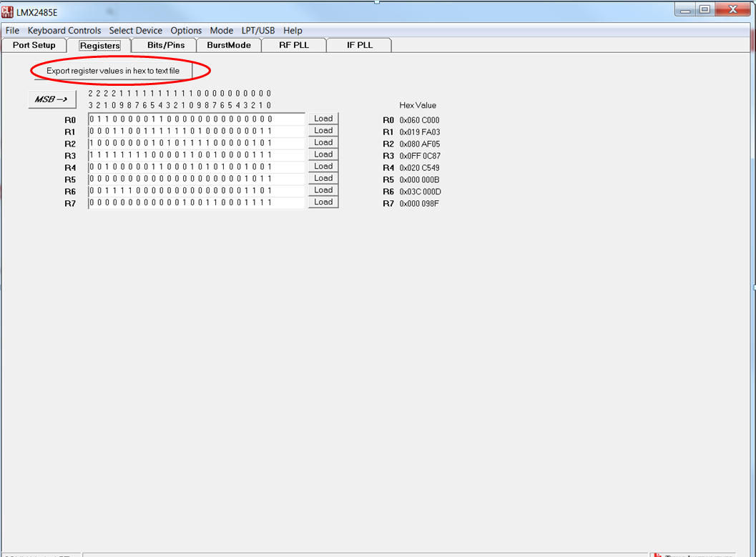The image size is (756, 557).
Task: Maximize the LMX2485E window
Action: [x=705, y=9]
